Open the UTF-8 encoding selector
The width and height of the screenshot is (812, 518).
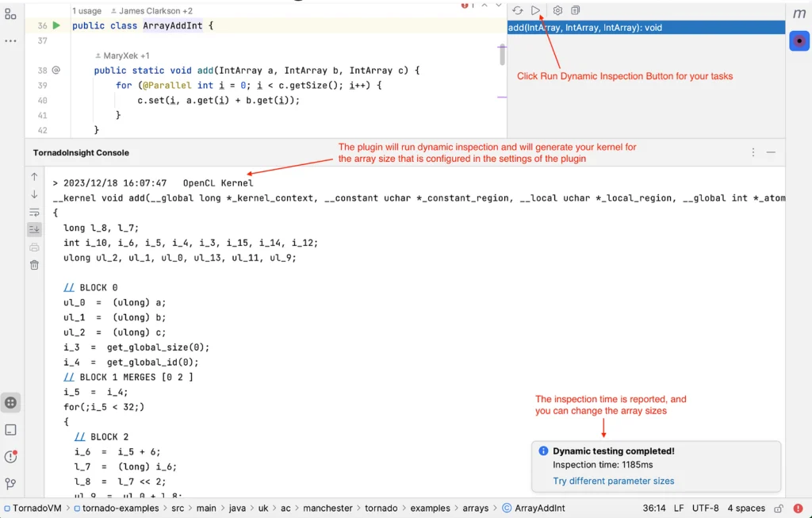click(707, 508)
